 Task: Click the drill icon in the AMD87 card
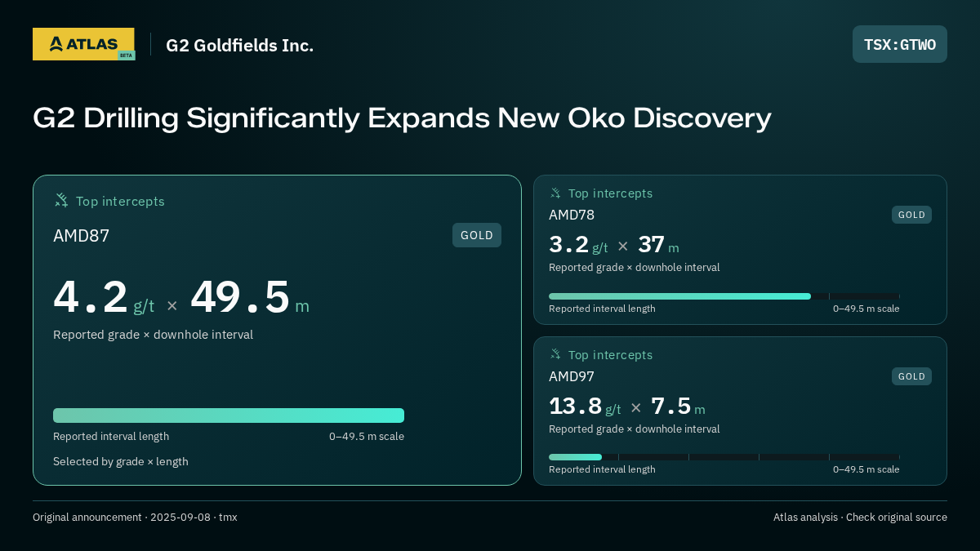[x=61, y=200]
